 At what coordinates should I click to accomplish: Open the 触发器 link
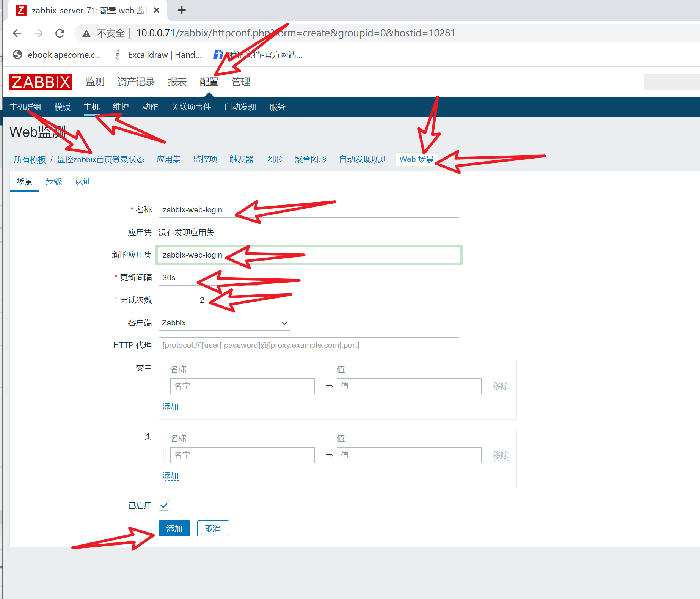pos(242,159)
